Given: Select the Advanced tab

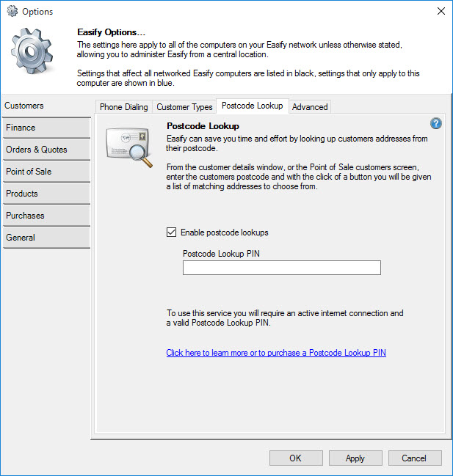Looking at the screenshot, I should [x=310, y=107].
